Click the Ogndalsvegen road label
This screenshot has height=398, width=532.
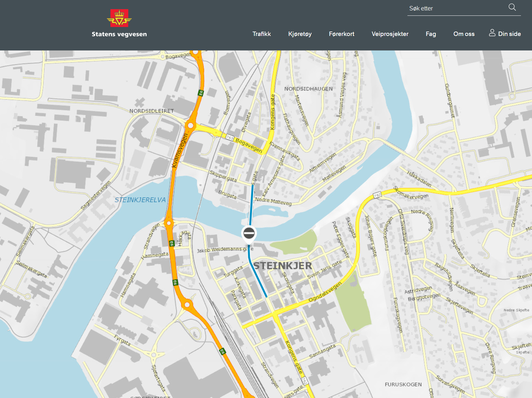coord(325,292)
